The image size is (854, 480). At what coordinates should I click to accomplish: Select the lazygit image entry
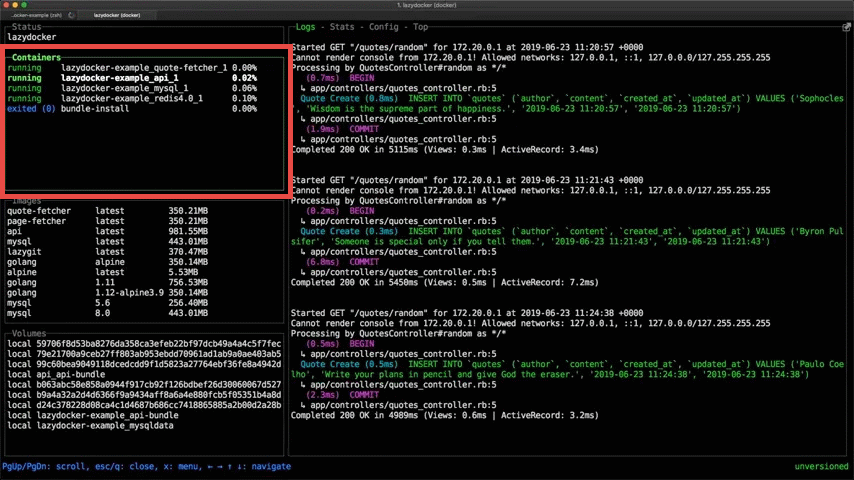[26, 252]
